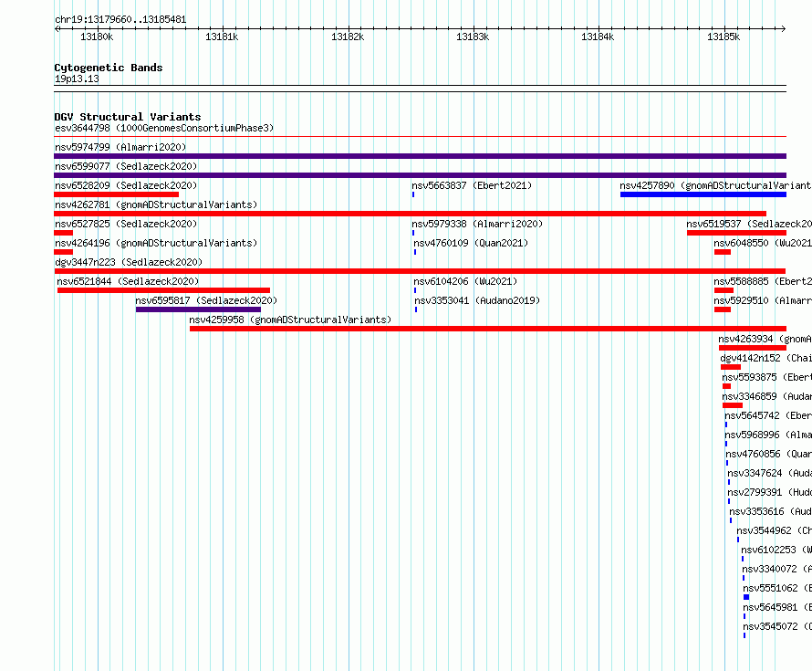Open the nsv5645981 variant label
Viewport: 812px width, 671px height.
point(777,607)
